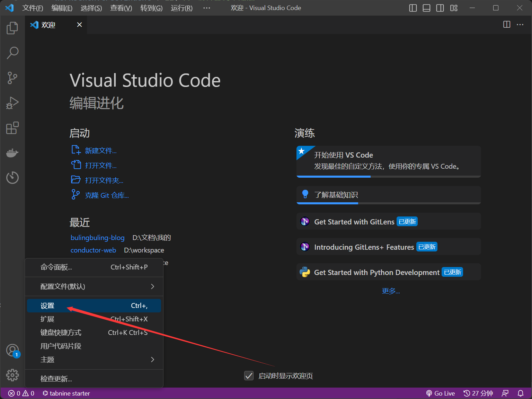The height and width of the screenshot is (399, 532).
Task: Expand the 主题 submenu
Action: 94,360
